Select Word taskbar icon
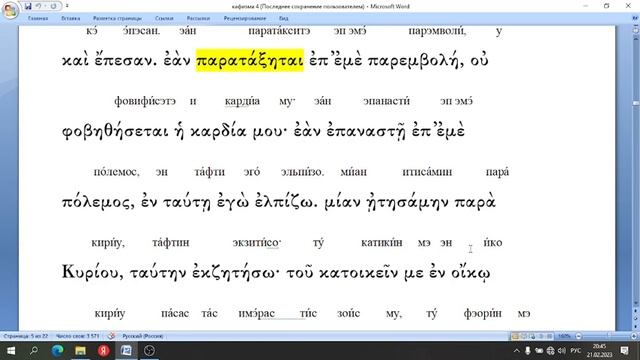 (126, 351)
